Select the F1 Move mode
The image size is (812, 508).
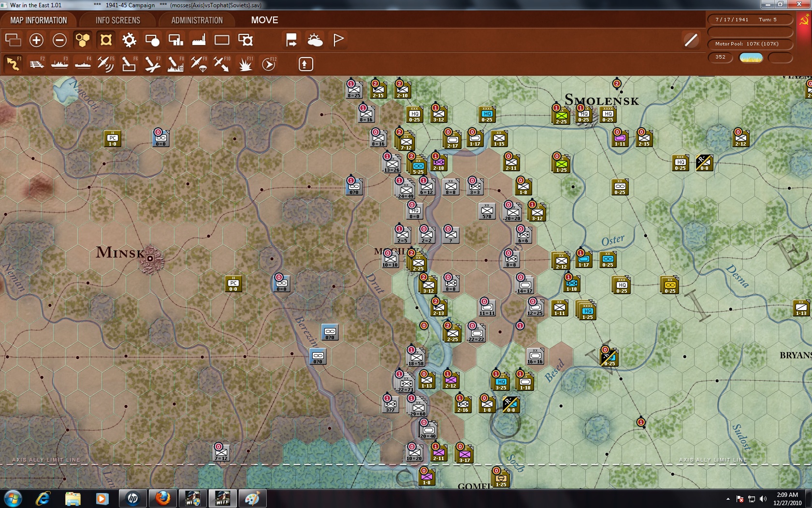[13, 64]
